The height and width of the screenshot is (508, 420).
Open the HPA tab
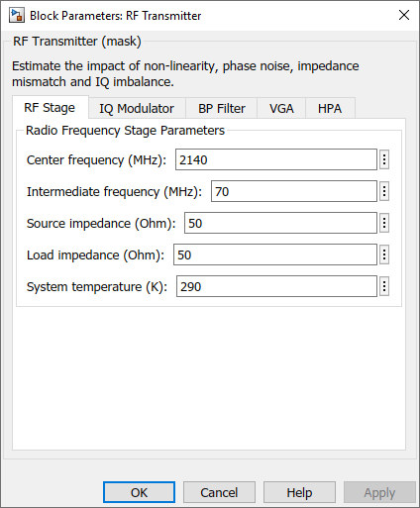330,108
